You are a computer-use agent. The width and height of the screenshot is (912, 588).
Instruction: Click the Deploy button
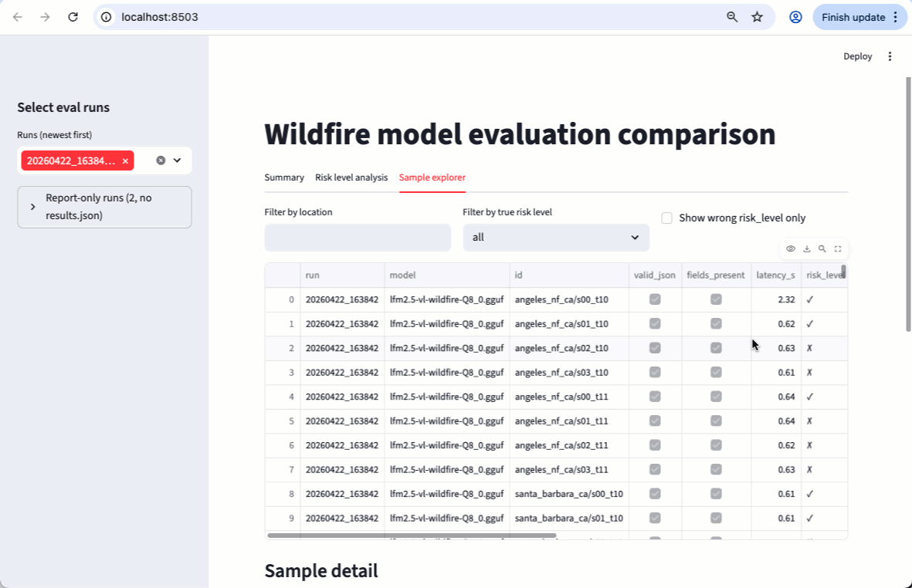pos(857,56)
